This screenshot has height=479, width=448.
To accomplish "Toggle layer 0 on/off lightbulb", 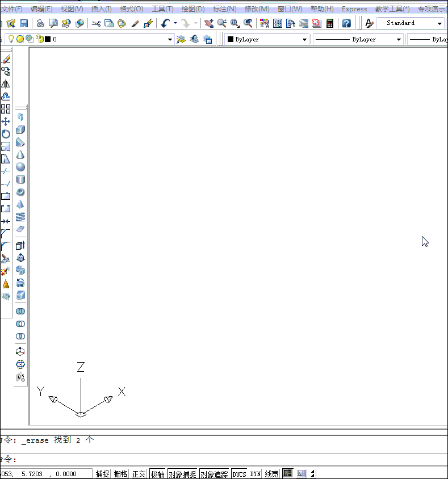I will pyautogui.click(x=11, y=39).
